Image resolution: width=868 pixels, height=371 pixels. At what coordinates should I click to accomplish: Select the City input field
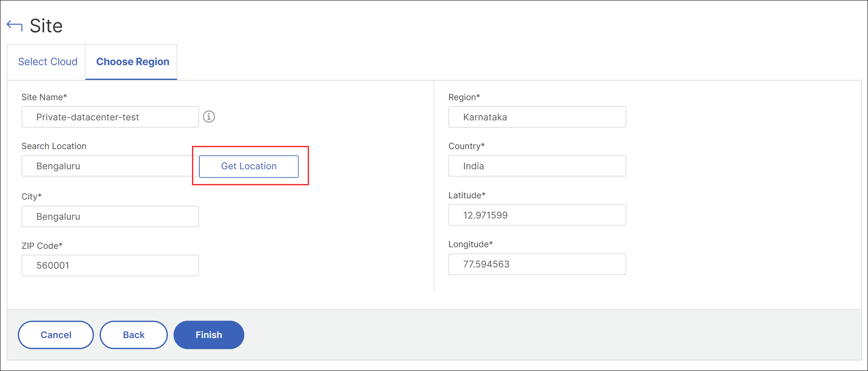click(x=110, y=216)
